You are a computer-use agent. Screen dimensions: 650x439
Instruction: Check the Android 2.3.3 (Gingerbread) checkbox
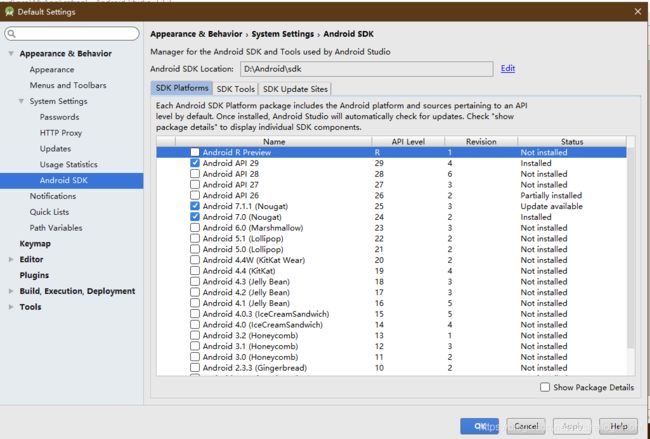coord(195,368)
